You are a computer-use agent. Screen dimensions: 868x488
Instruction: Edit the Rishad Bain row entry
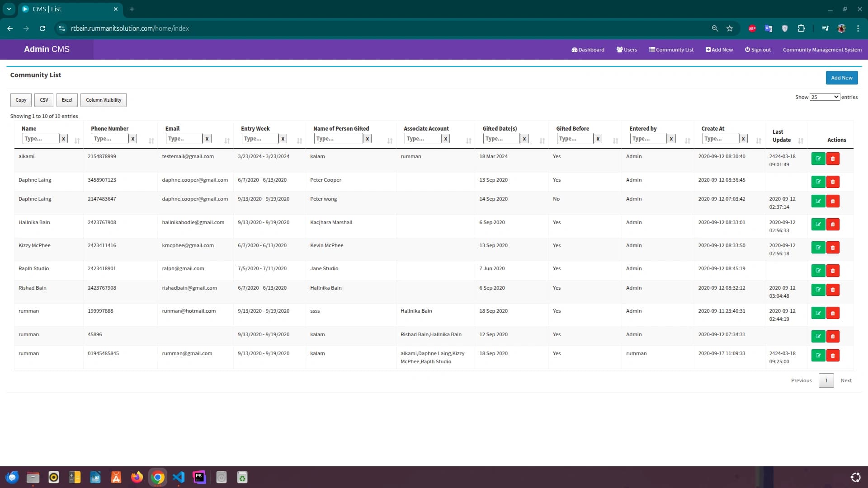[x=818, y=290]
